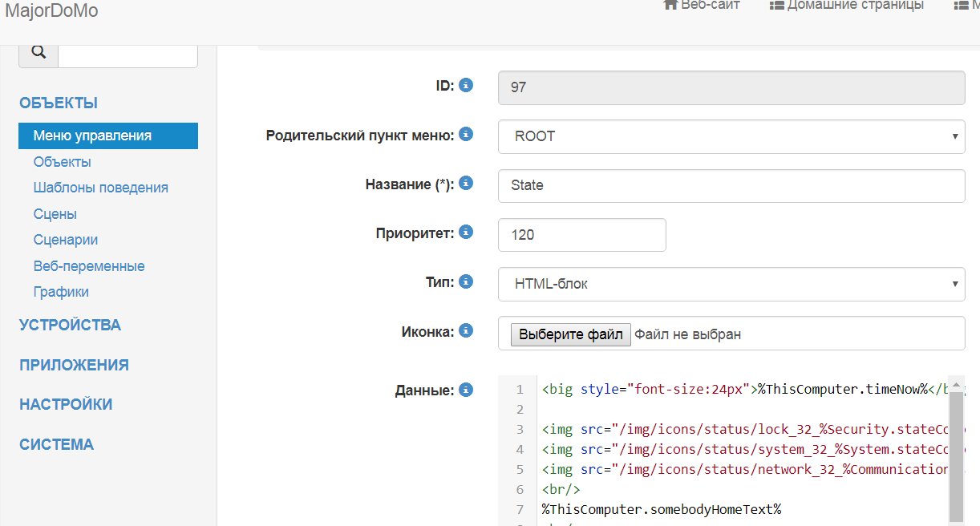Expand the УСТРОЙСТВА sidebar section
Image resolution: width=980 pixels, height=526 pixels.
pyautogui.click(x=71, y=325)
